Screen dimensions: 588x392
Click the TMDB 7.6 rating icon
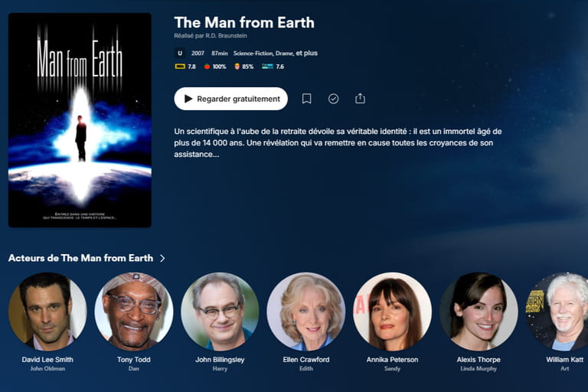pyautogui.click(x=267, y=67)
